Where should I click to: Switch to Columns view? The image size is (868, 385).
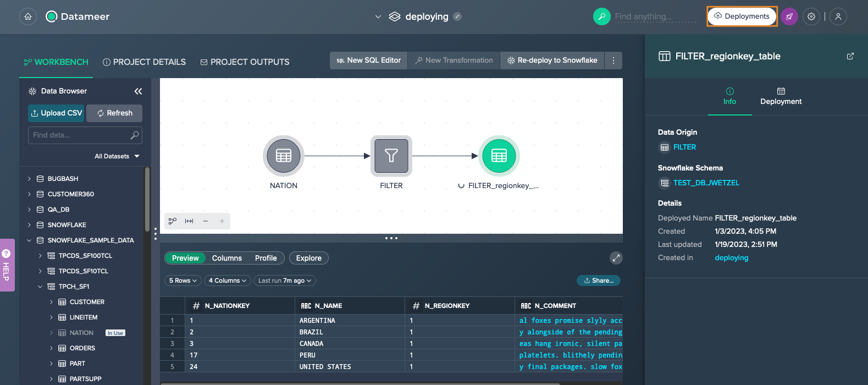pos(227,258)
